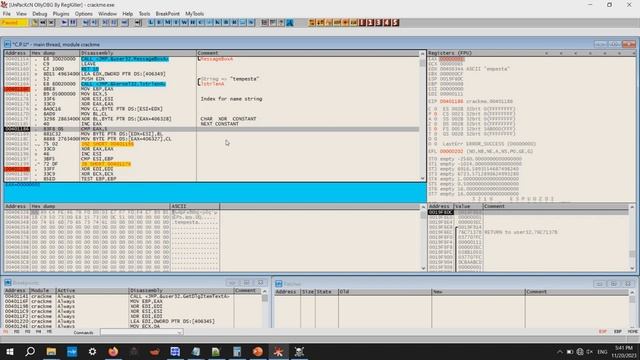Click the Step into toolbar icon
This screenshot has width=640, height=360.
86,23
